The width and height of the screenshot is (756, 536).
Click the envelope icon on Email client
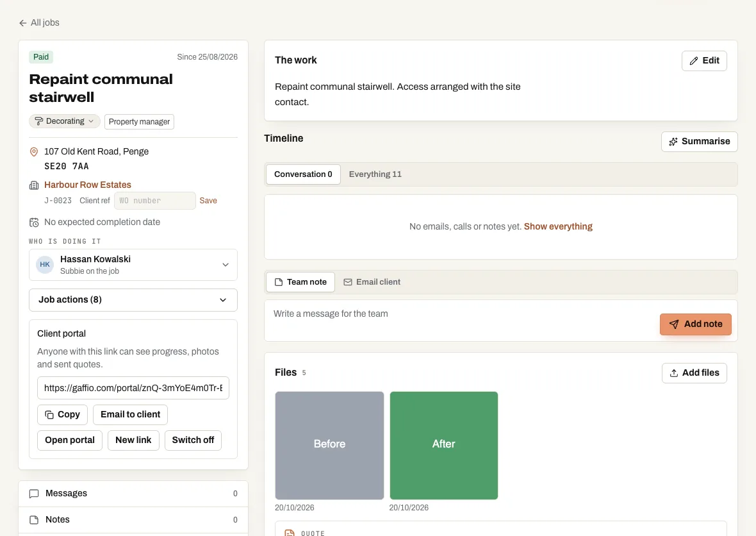pyautogui.click(x=348, y=282)
